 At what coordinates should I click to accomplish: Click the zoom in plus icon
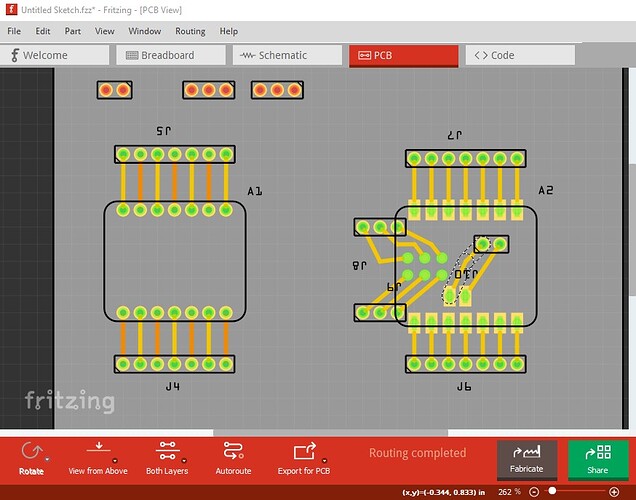[614, 492]
